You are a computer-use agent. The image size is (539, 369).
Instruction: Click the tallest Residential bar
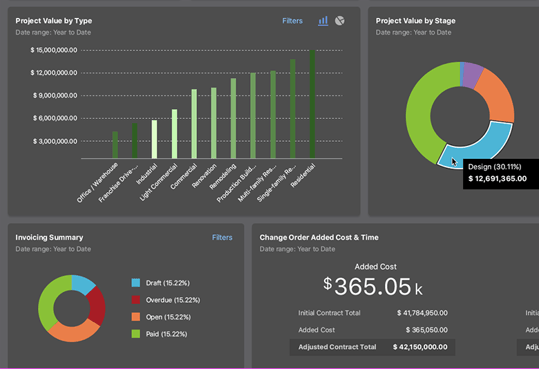pyautogui.click(x=312, y=104)
